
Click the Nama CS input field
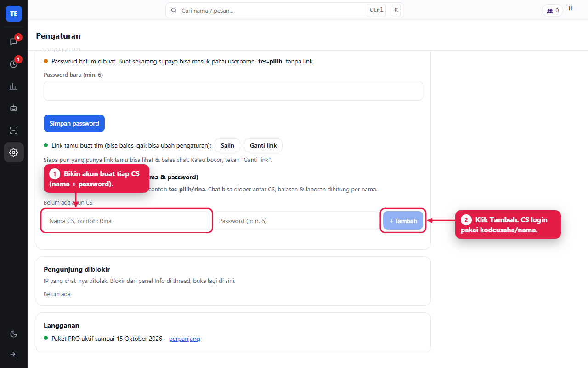tap(126, 221)
